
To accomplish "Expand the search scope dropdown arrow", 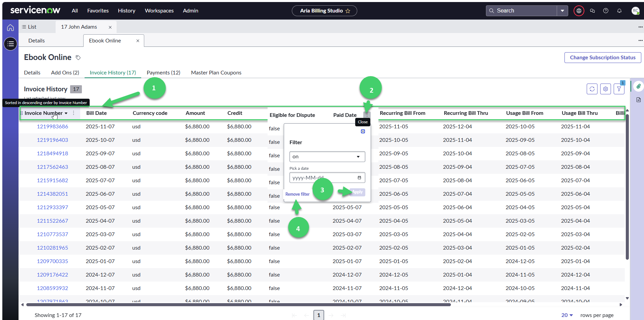I will (x=562, y=11).
